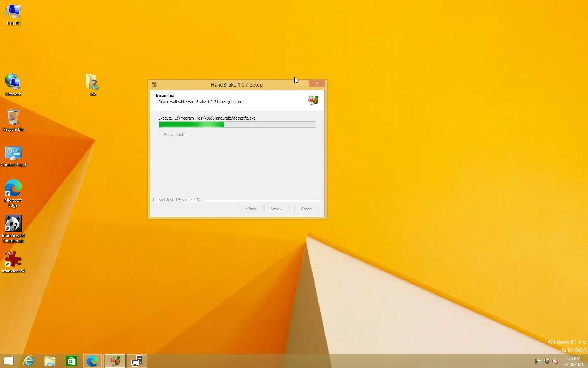This screenshot has height=368, width=588.
Task: Click the muted volume tray icon
Action: tap(555, 361)
